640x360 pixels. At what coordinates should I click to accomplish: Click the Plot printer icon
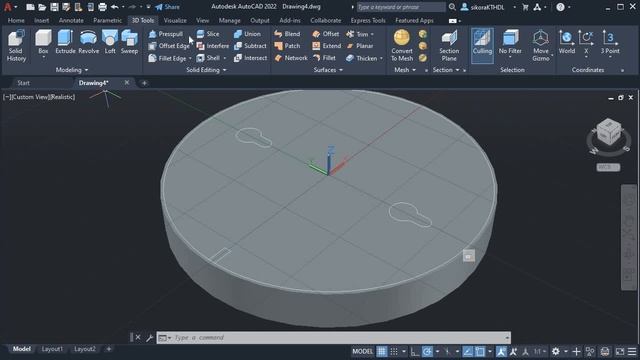[102, 7]
